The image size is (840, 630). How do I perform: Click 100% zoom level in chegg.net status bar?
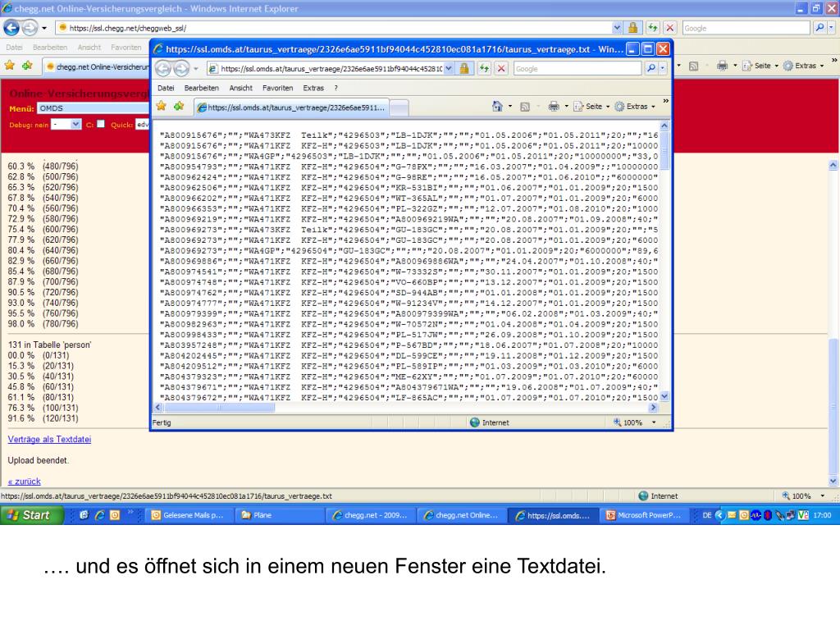[801, 496]
